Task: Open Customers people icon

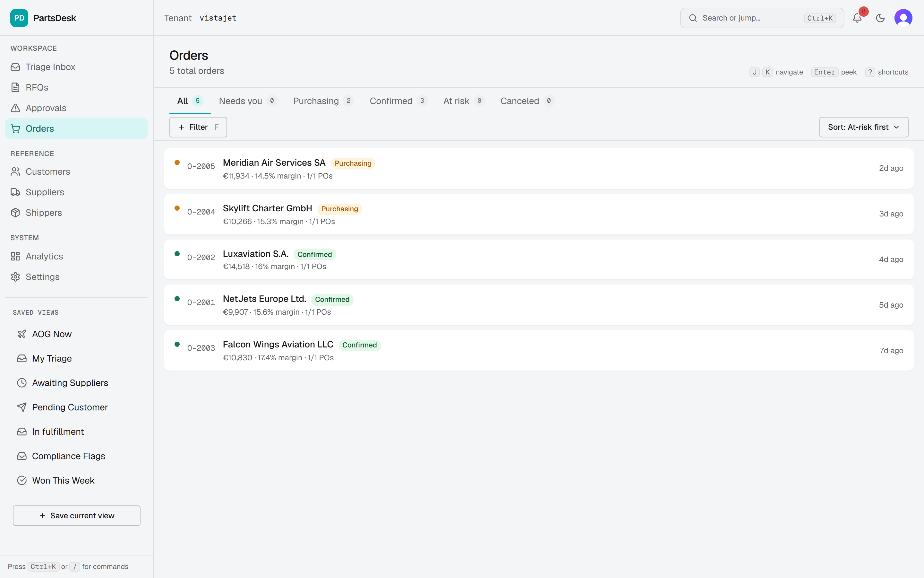Action: click(x=15, y=172)
